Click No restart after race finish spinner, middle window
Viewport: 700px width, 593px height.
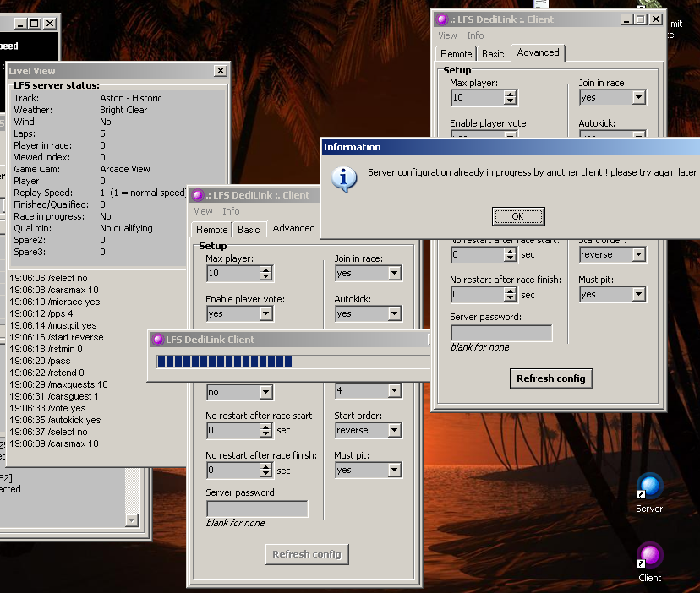tap(265, 470)
